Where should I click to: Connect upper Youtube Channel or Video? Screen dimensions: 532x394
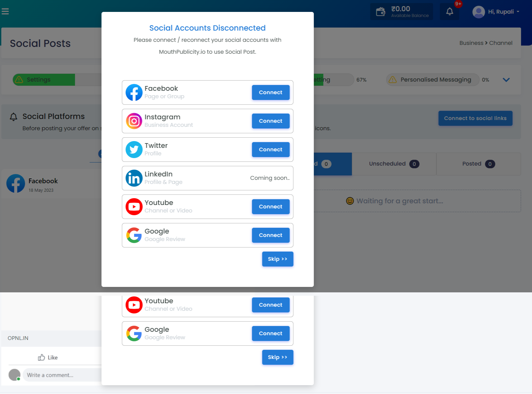click(271, 207)
